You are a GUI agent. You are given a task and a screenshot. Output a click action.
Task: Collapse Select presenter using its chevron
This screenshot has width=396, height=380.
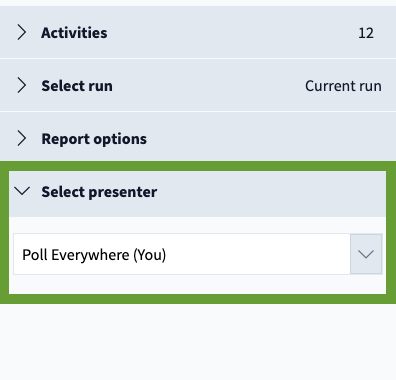[x=22, y=191]
